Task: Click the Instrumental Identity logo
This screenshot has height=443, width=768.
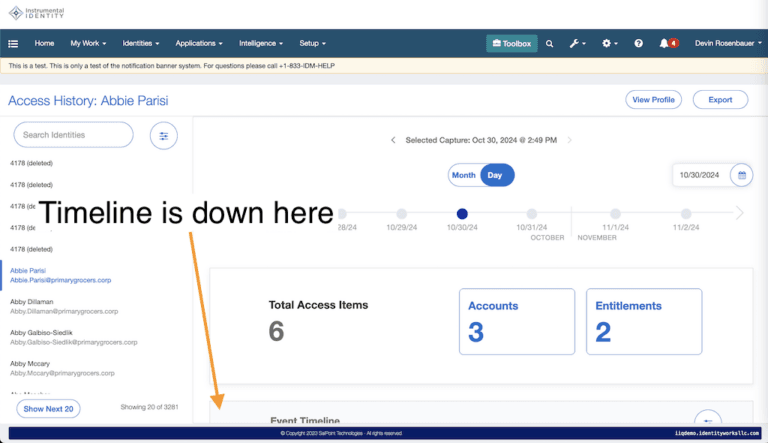Action: 37,13
